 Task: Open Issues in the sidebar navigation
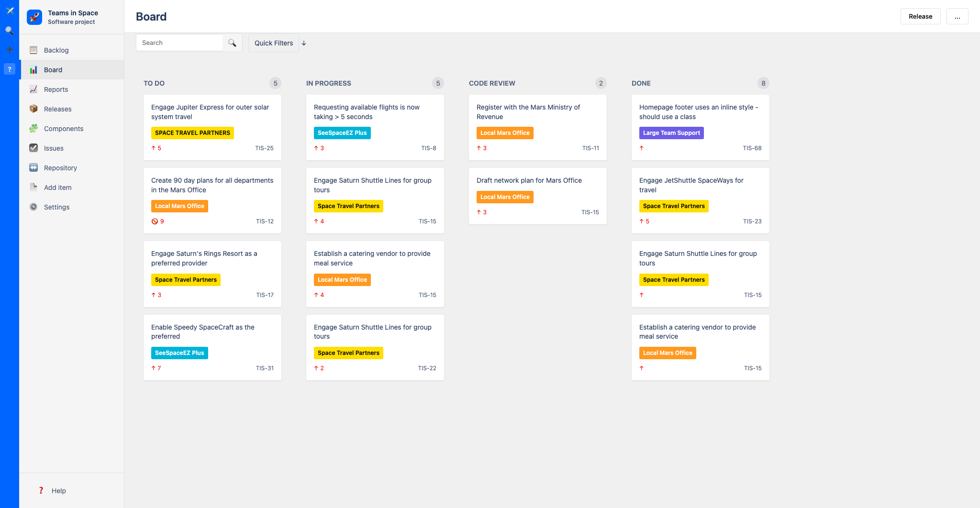coord(54,148)
